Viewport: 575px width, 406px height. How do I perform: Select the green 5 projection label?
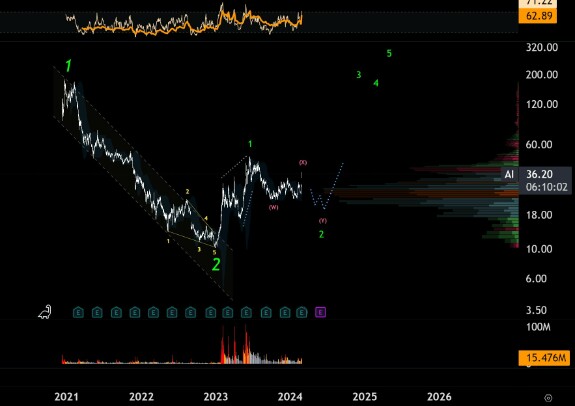pyautogui.click(x=389, y=54)
